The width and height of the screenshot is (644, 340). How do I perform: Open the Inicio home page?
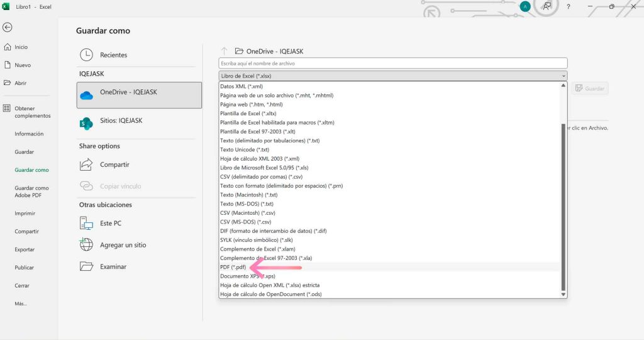[21, 47]
